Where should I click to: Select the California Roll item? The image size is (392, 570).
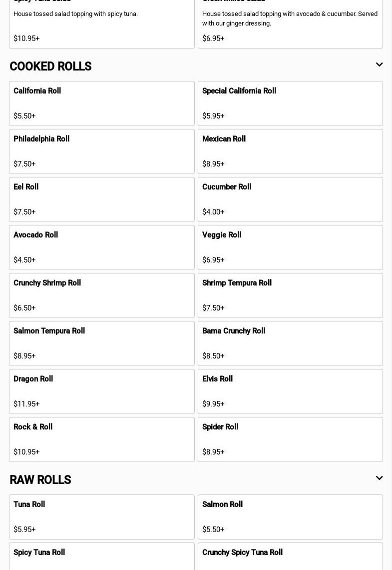(x=101, y=103)
